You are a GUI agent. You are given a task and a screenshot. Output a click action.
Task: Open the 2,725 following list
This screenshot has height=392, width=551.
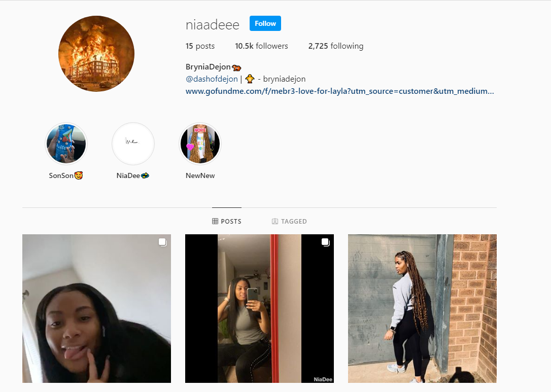(x=335, y=46)
